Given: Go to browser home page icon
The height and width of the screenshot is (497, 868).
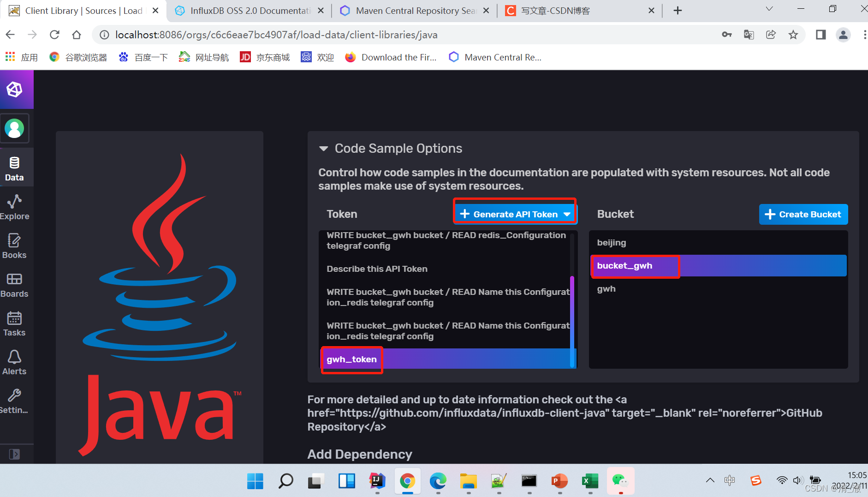Looking at the screenshot, I should (77, 35).
